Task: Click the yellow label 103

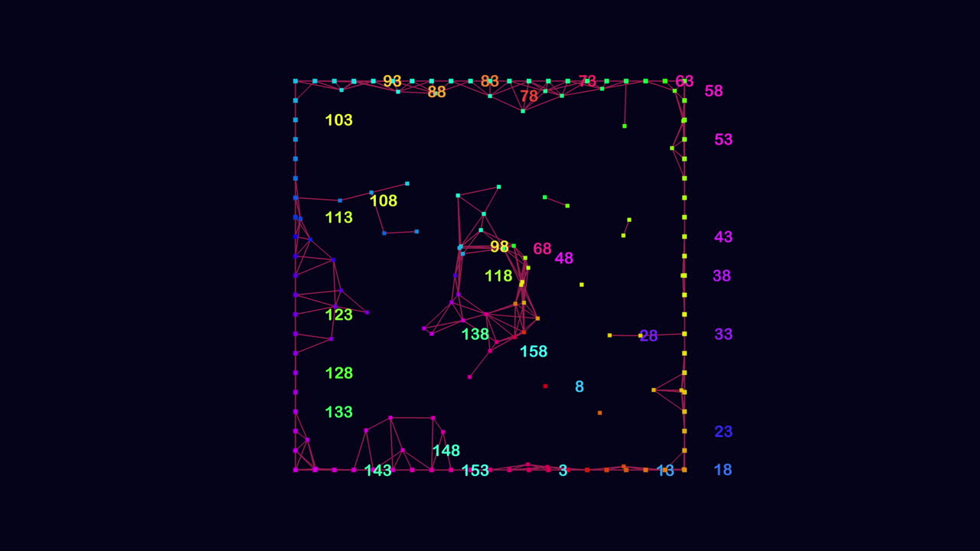Action: click(338, 120)
